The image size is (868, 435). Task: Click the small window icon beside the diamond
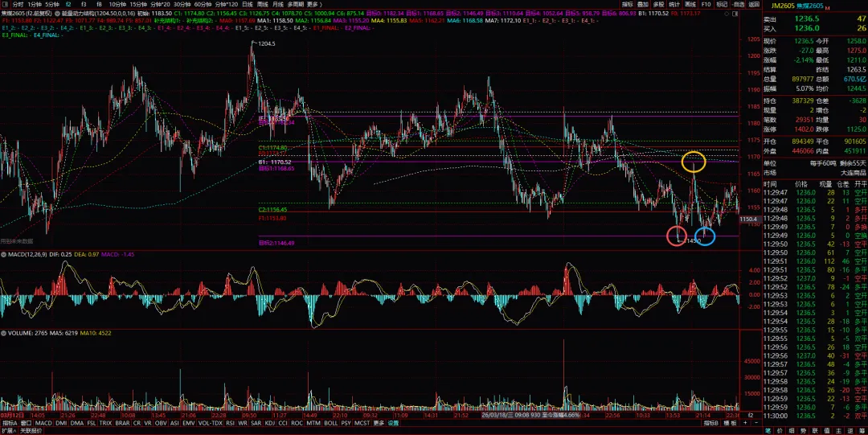click(x=735, y=14)
